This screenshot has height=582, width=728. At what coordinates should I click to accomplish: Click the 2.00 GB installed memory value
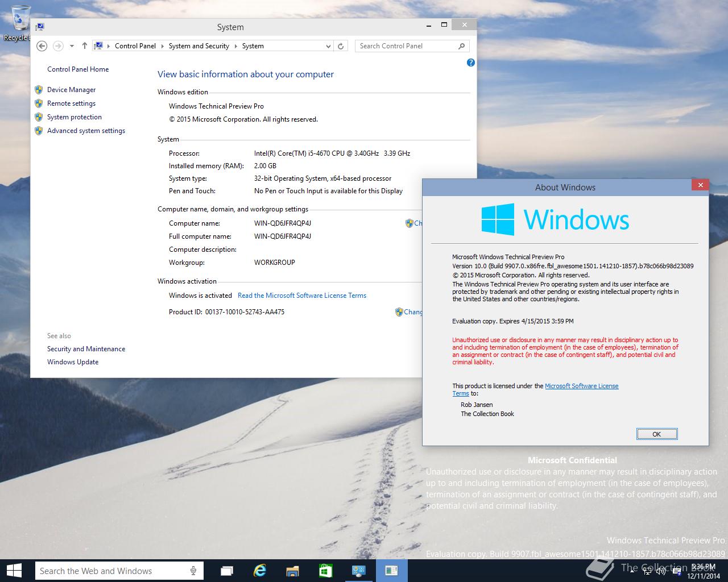(265, 166)
